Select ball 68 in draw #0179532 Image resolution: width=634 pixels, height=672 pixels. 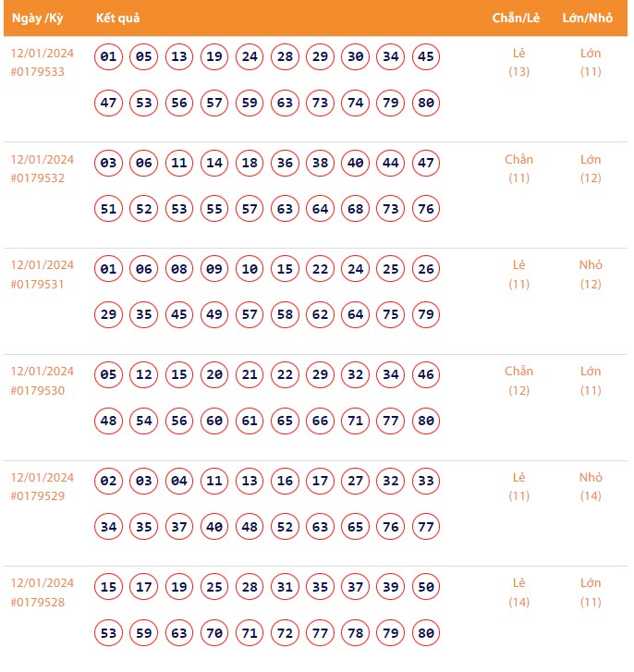click(356, 209)
